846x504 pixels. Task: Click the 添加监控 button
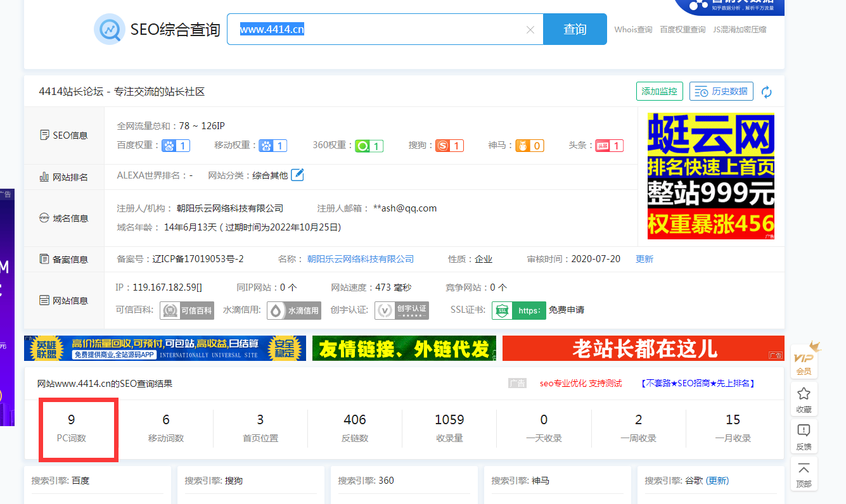tap(659, 91)
